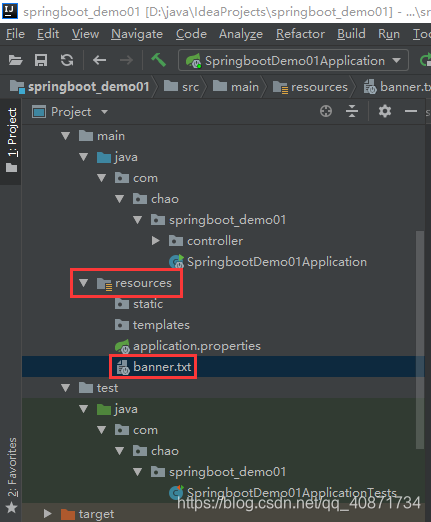Click the Project tree vertical scrollbar
The height and width of the screenshot is (522, 431).
(x=420, y=340)
